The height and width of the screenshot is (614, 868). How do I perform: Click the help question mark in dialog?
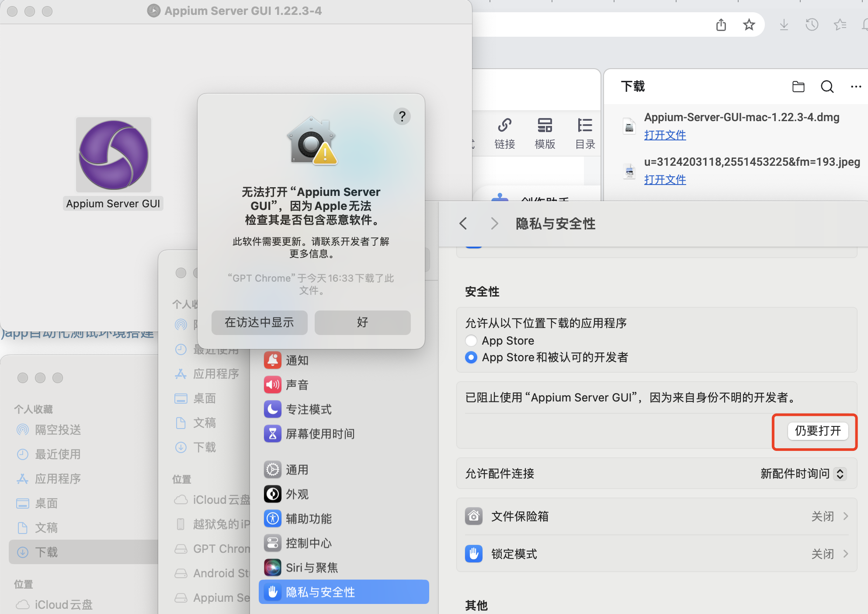click(402, 116)
